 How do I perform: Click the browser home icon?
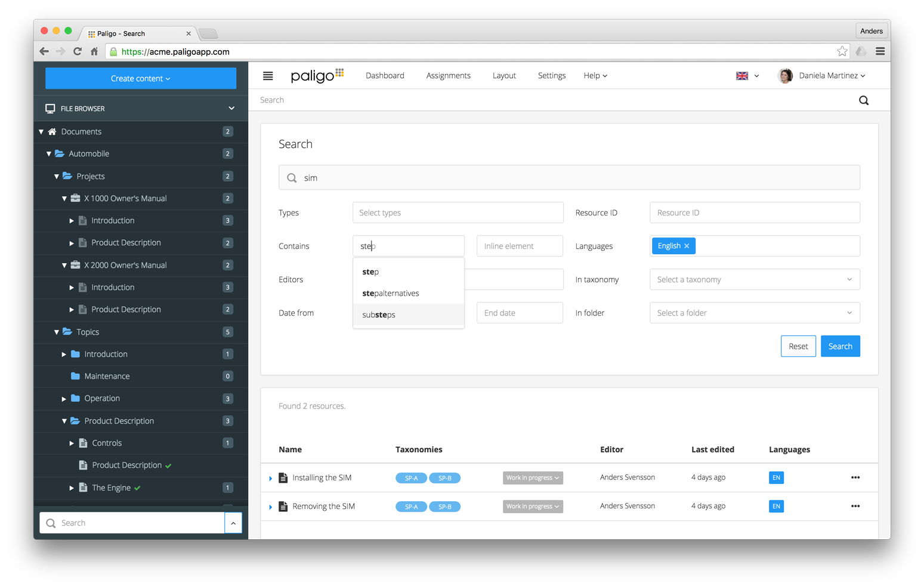(94, 51)
